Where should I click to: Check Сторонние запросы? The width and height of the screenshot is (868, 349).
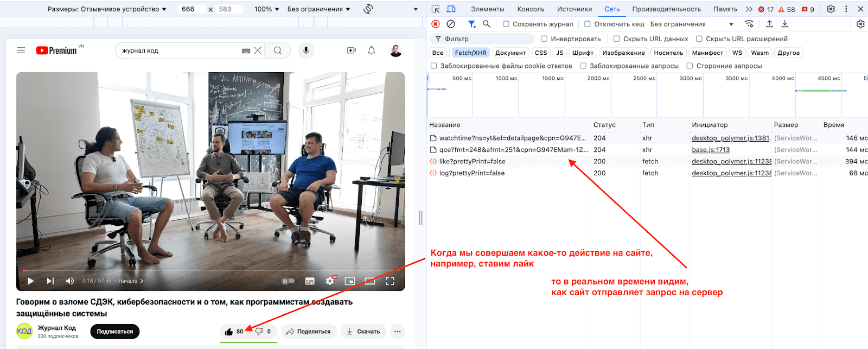coord(690,66)
